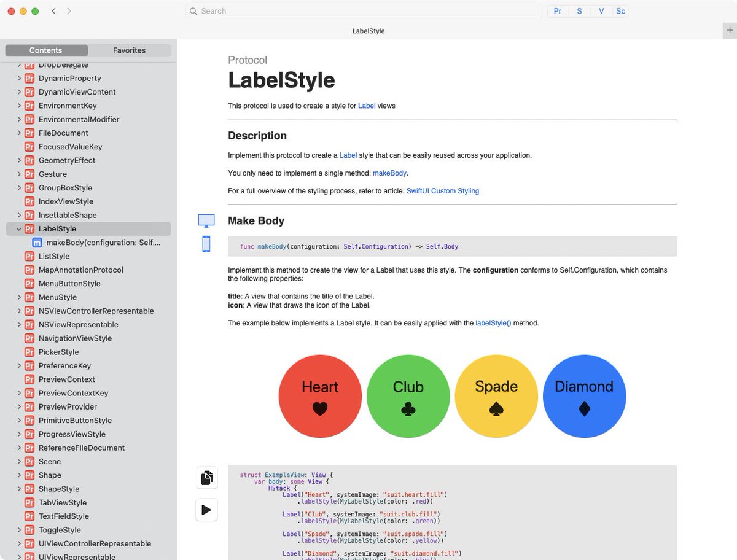Image resolution: width=737 pixels, height=560 pixels.
Task: Click the green Club circle
Action: click(408, 397)
